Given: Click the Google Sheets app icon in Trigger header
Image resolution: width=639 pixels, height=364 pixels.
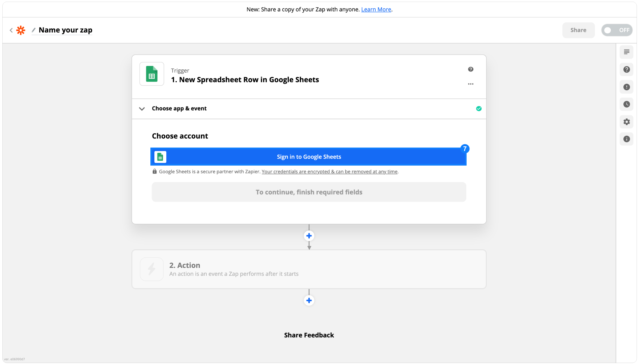Looking at the screenshot, I should coord(152,74).
